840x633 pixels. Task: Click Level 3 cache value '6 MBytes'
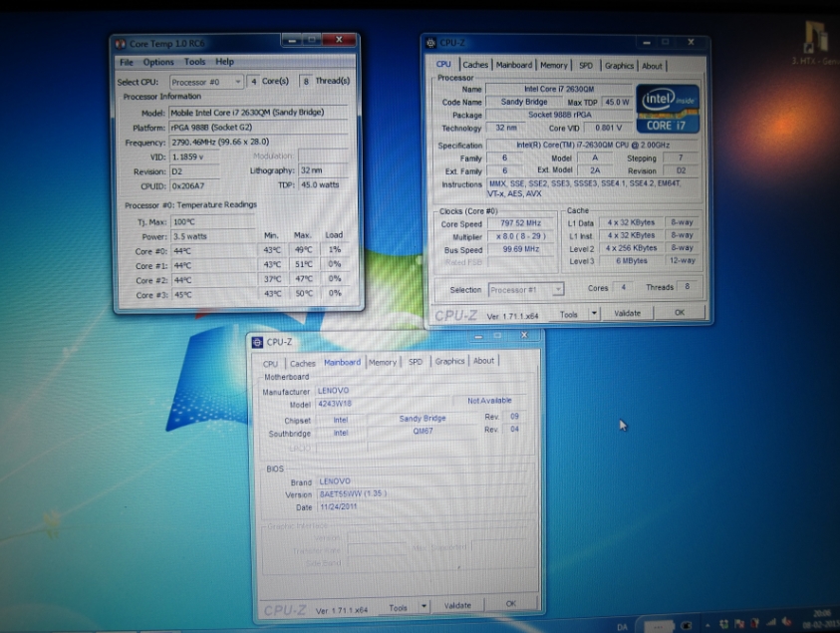631,261
